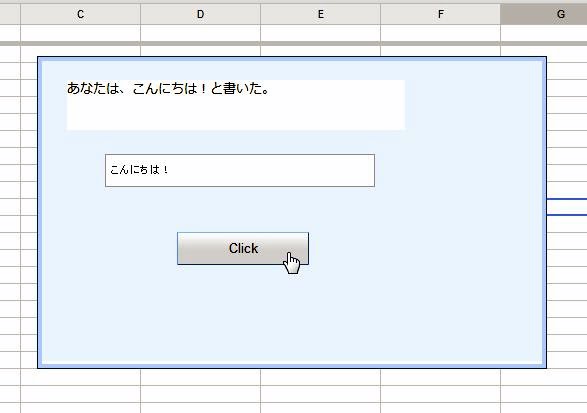
Task: Focus the text input containing こんにちは！
Action: pyautogui.click(x=240, y=170)
